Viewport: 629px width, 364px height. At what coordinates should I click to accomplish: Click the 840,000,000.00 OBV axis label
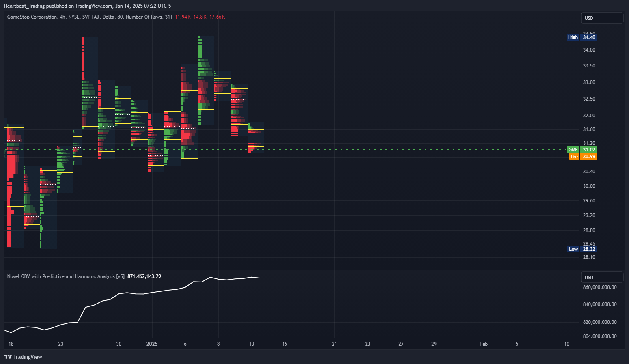(600, 304)
